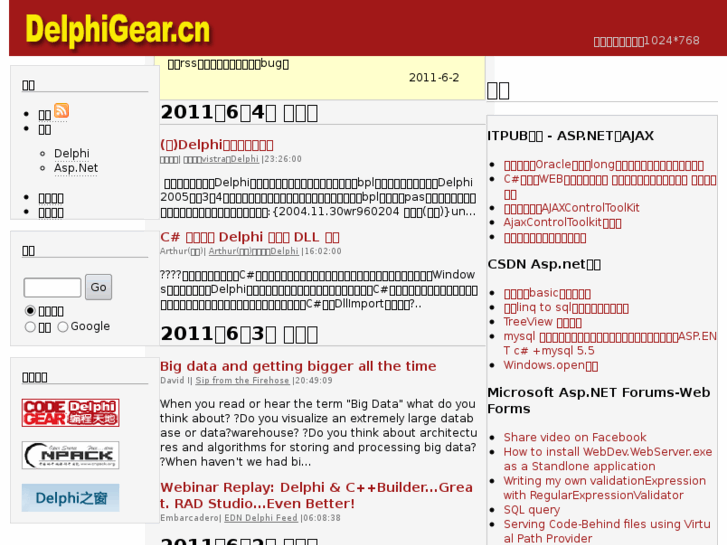Image resolution: width=727 pixels, height=545 pixels.
Task: Open the AJAXControlToolKit list link
Action: pos(572,208)
